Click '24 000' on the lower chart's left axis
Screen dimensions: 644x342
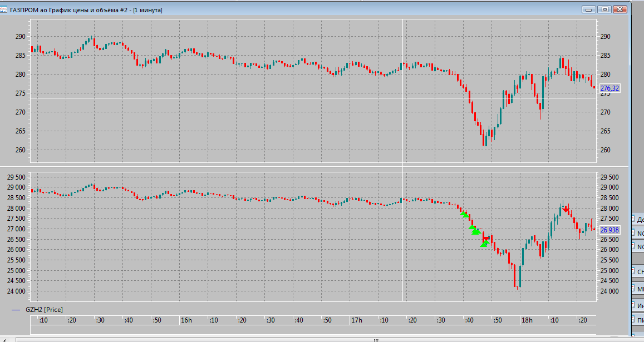pyautogui.click(x=17, y=291)
